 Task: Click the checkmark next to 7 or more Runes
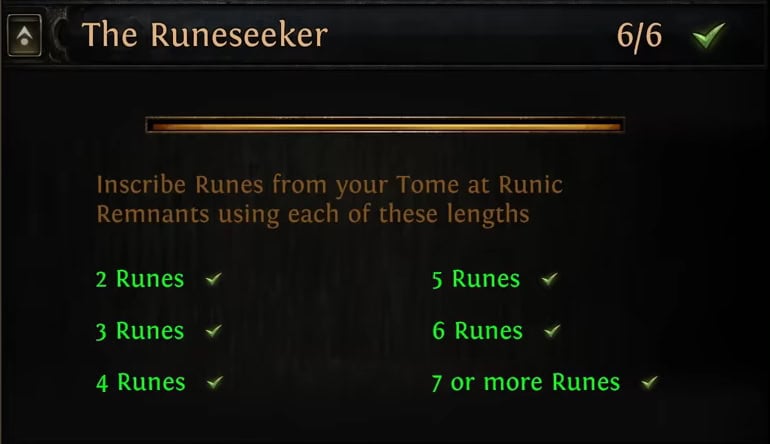coord(650,382)
